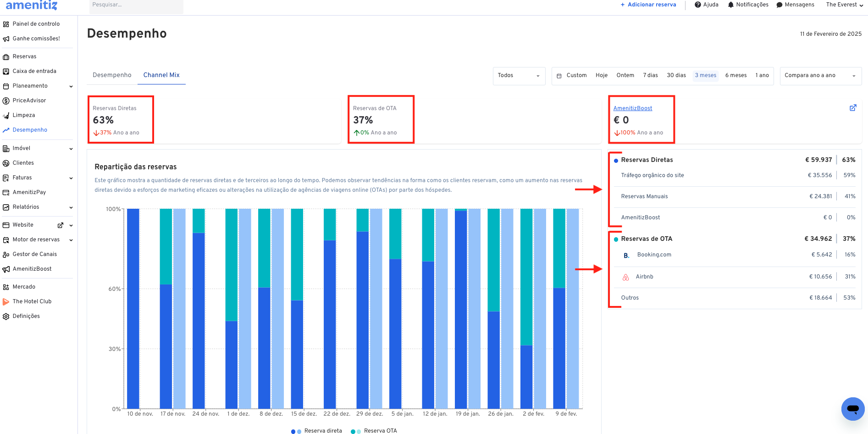Screen dimensions: 868x434
Task: Select the Hoje period
Action: [x=602, y=76]
